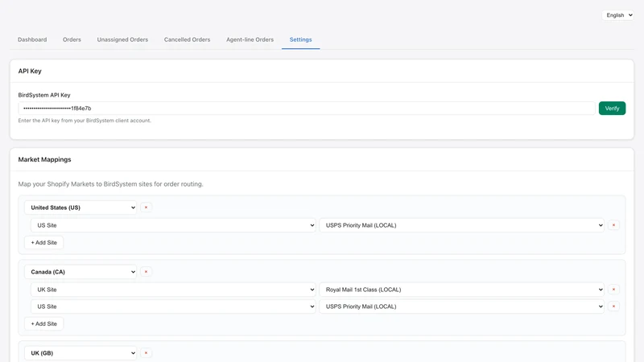644x362 pixels.
Task: Add a site under the Canada market
Action: pos(44,324)
